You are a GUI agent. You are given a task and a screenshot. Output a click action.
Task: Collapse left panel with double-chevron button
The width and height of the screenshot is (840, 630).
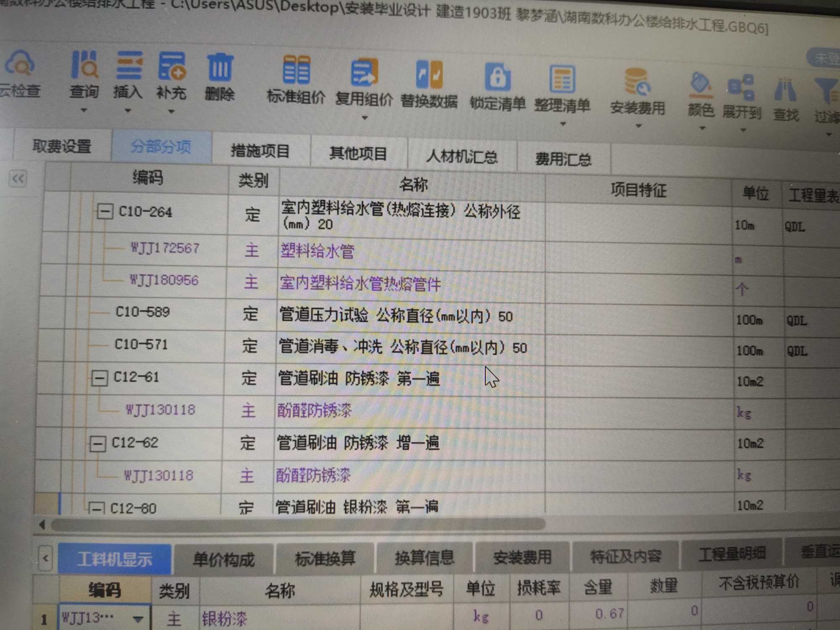click(x=18, y=179)
